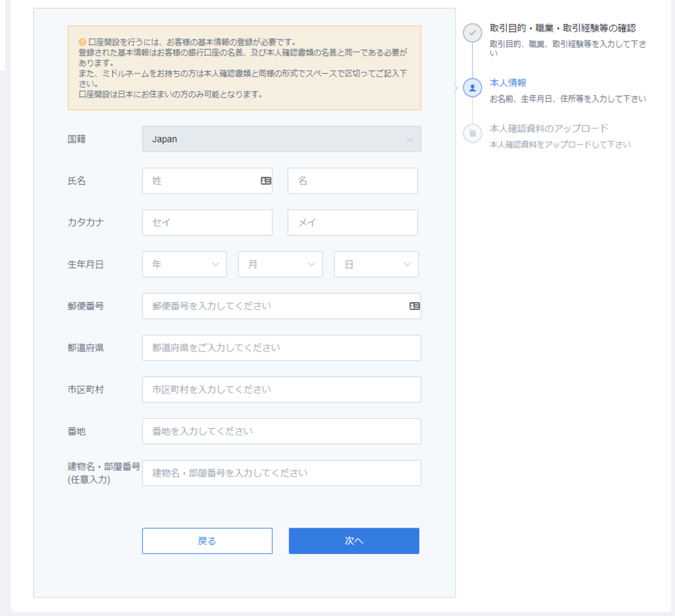The image size is (675, 616).
Task: Click the 都道府県 (prefecture) input field
Action: 281,348
